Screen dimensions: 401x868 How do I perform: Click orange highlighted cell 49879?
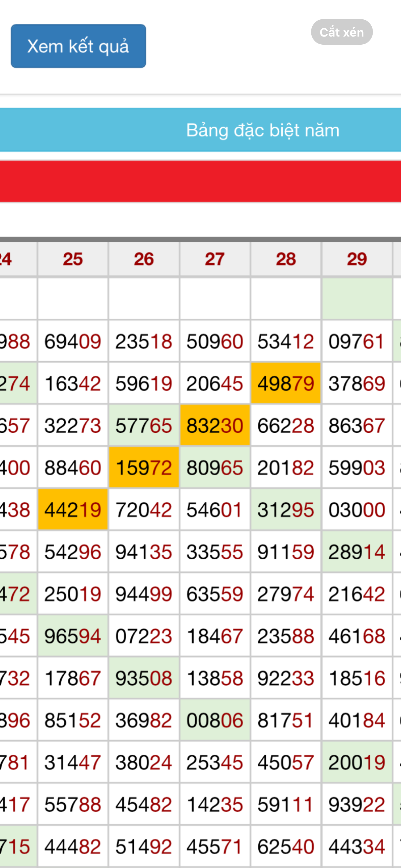(x=286, y=383)
